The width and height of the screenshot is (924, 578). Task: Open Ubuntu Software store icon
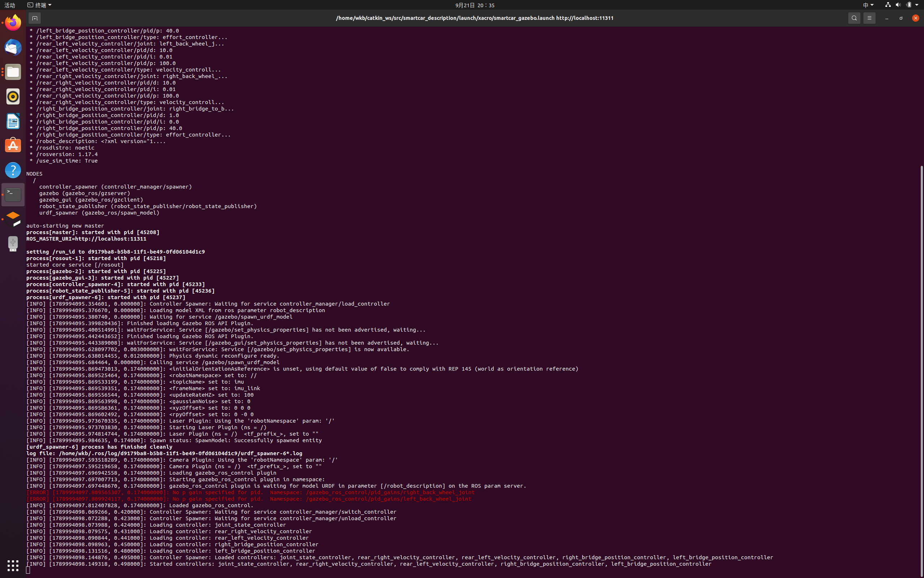click(13, 146)
